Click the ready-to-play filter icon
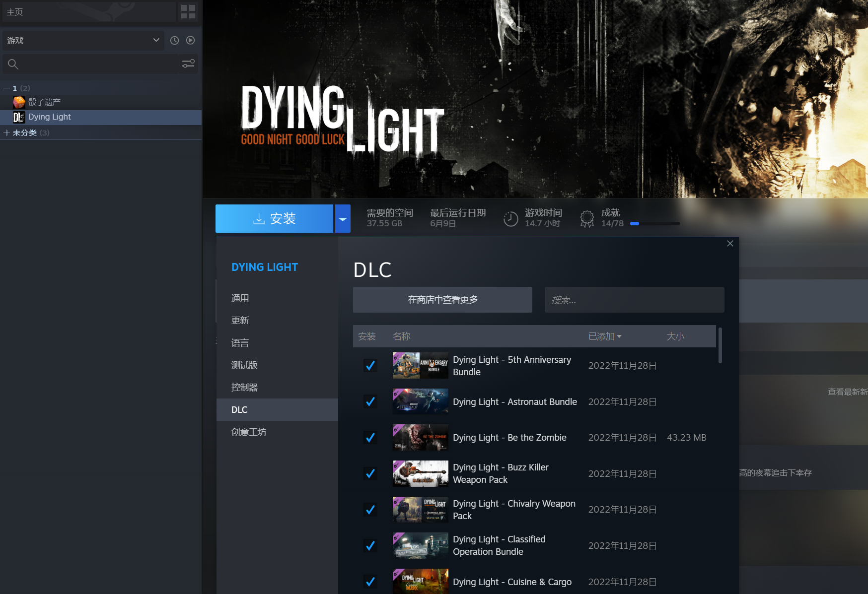This screenshot has height=594, width=868. [x=190, y=41]
